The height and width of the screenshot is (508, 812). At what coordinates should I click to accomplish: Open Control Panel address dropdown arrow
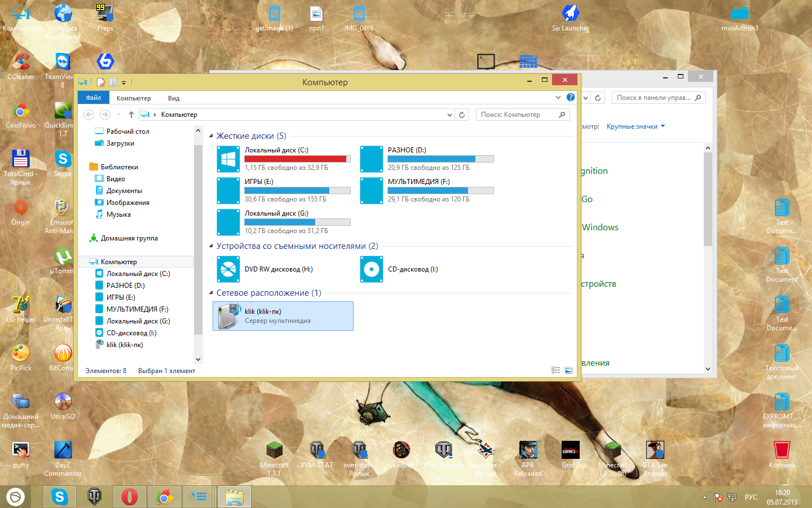pos(586,98)
